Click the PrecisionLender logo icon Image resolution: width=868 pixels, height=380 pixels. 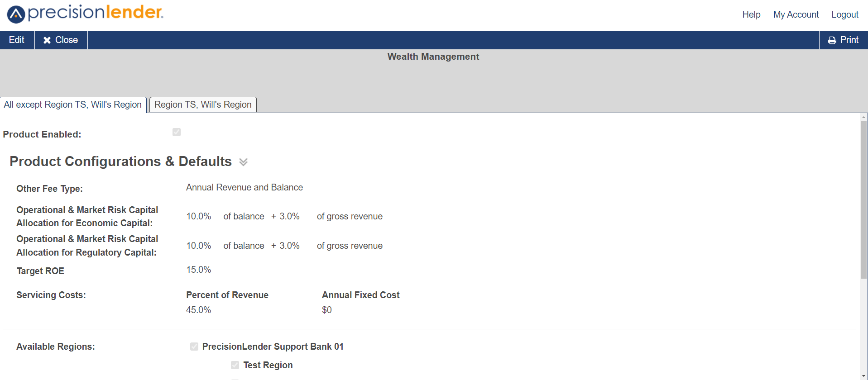16,14
